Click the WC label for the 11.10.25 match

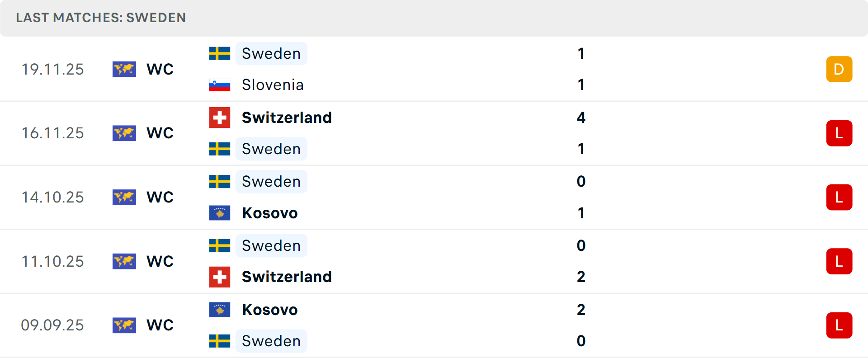pos(160,261)
